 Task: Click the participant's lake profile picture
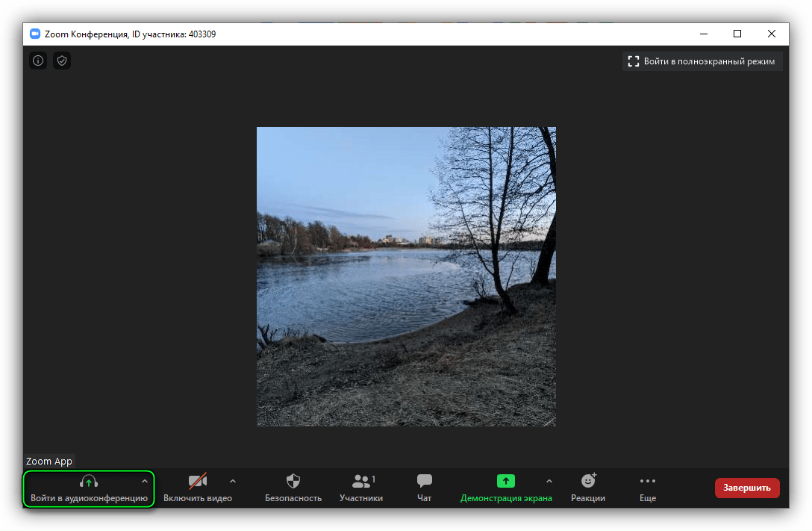406,276
